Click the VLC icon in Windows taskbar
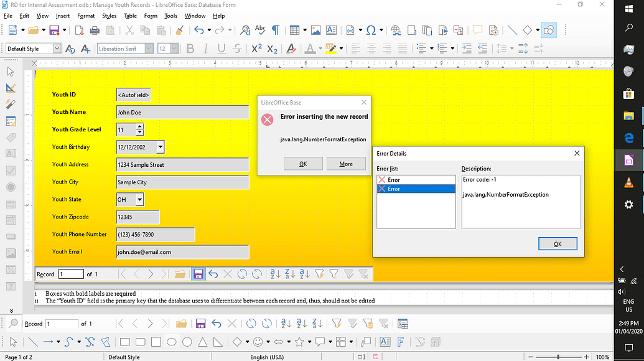Viewport: 644px width, 361px height. point(628,182)
